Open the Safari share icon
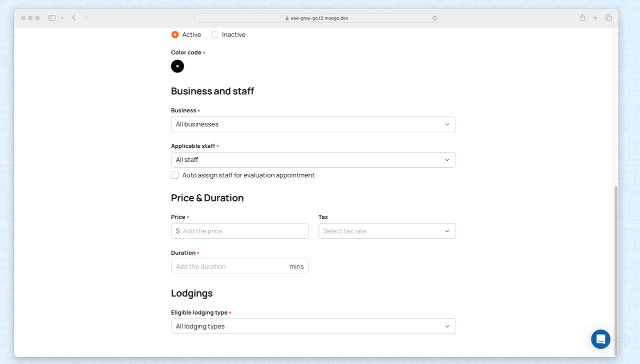Screen dimensions: 640x364 point(582,18)
